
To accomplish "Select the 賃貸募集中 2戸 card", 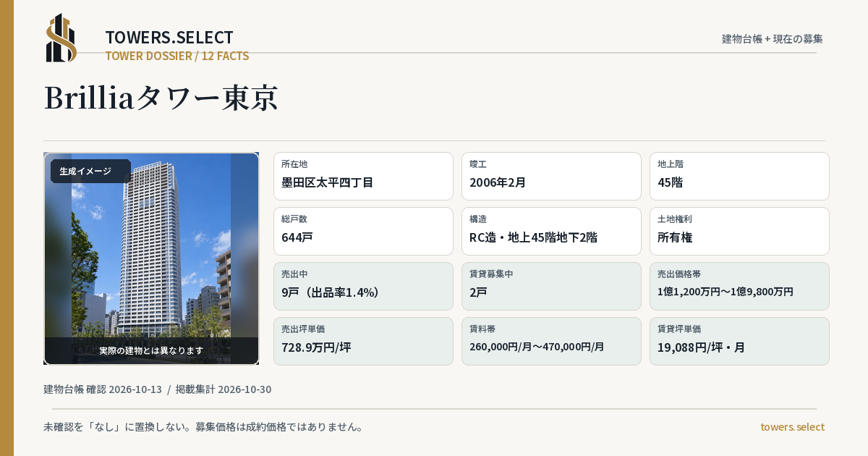I will coord(551,286).
